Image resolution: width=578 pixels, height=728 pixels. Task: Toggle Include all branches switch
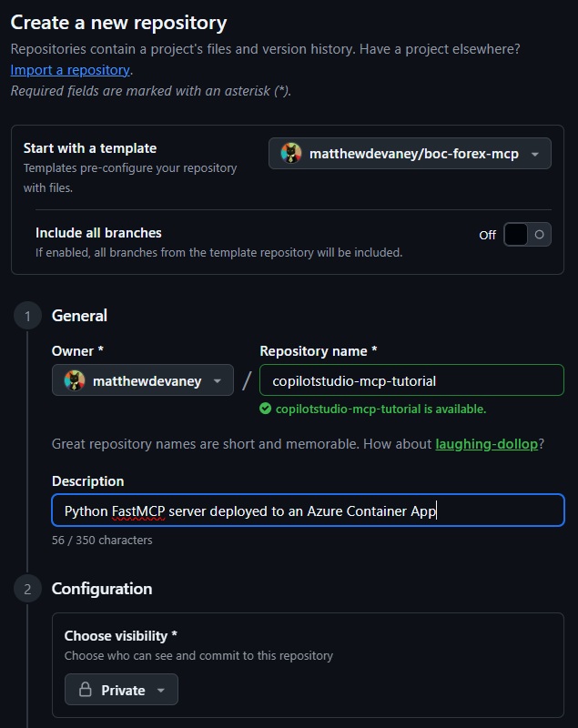pos(527,235)
